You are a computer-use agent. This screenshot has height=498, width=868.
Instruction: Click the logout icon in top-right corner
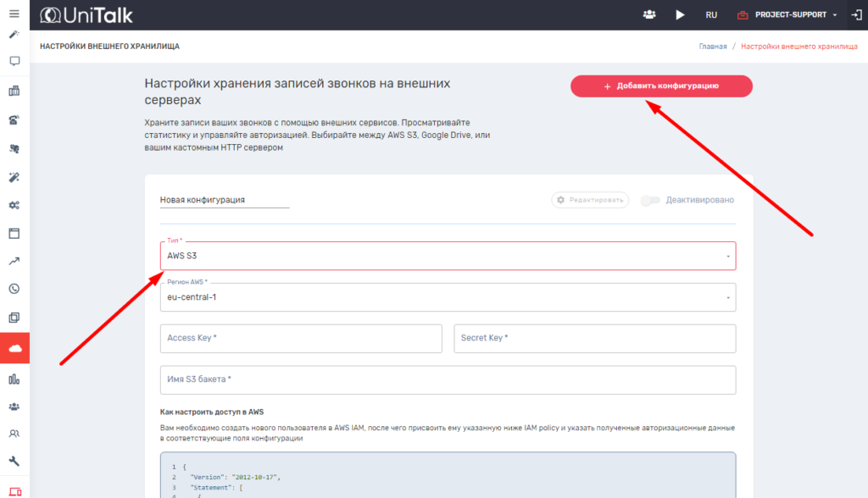coord(854,14)
